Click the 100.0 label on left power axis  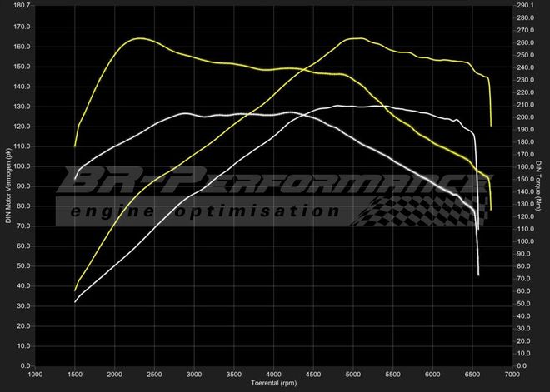(x=22, y=166)
